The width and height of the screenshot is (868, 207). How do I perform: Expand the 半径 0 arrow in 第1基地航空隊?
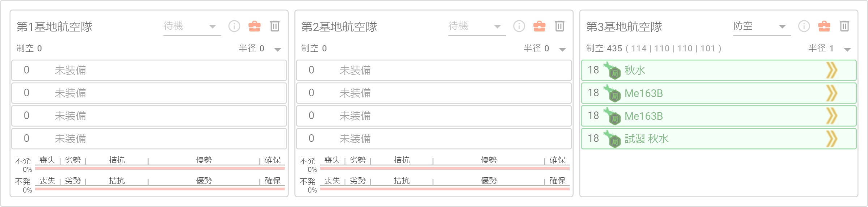(x=277, y=49)
